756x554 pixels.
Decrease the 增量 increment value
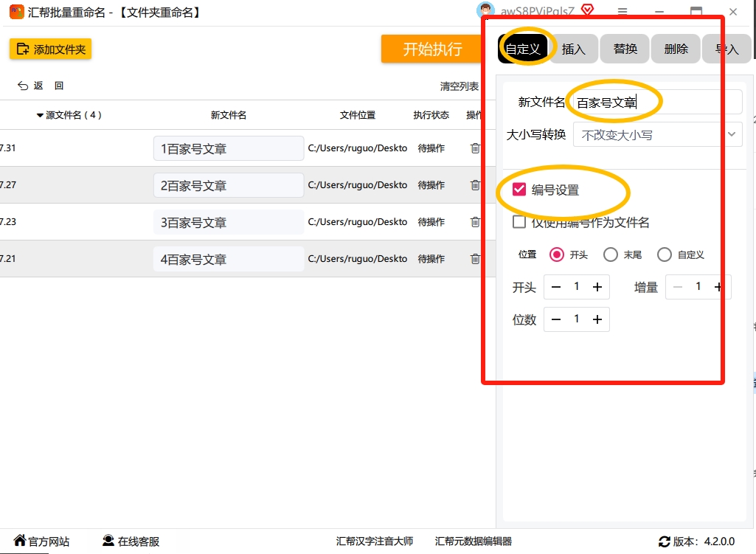677,287
